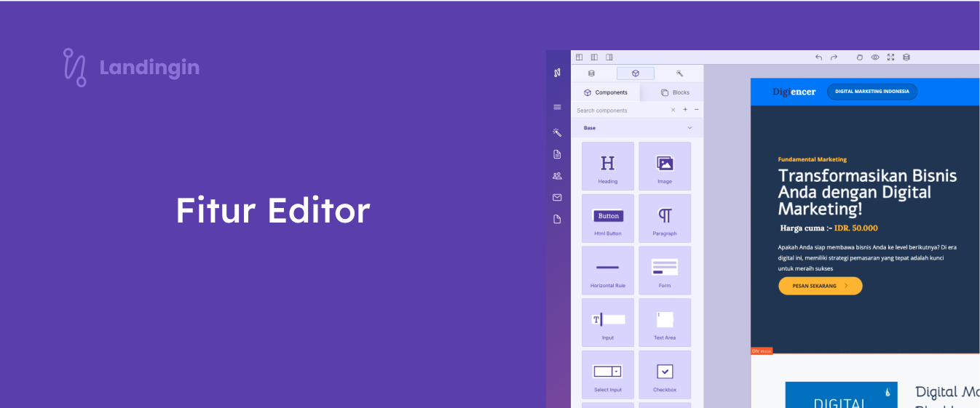Enter fullscreen mode via the expand icon
Viewport: 980px width, 408px height.
pyautogui.click(x=890, y=57)
